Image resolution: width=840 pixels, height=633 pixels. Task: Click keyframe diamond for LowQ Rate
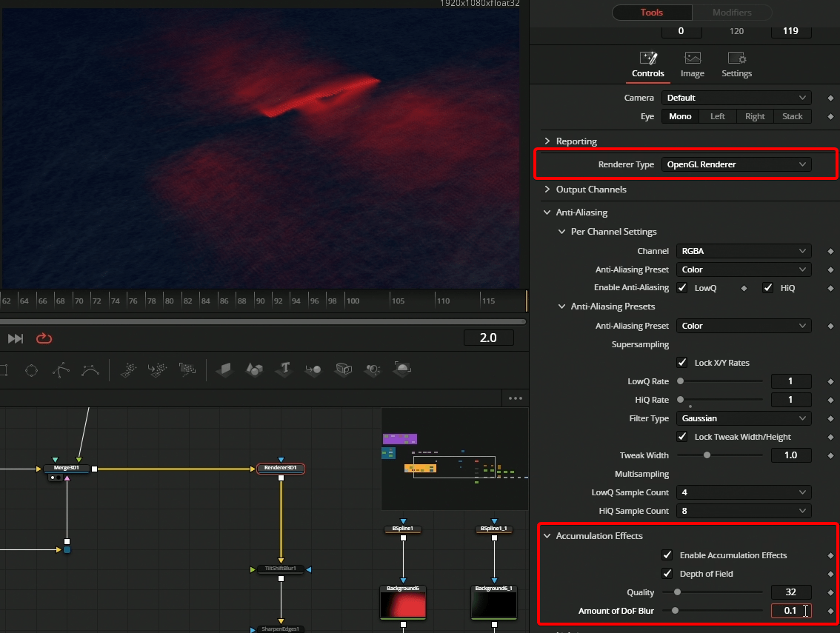(830, 381)
